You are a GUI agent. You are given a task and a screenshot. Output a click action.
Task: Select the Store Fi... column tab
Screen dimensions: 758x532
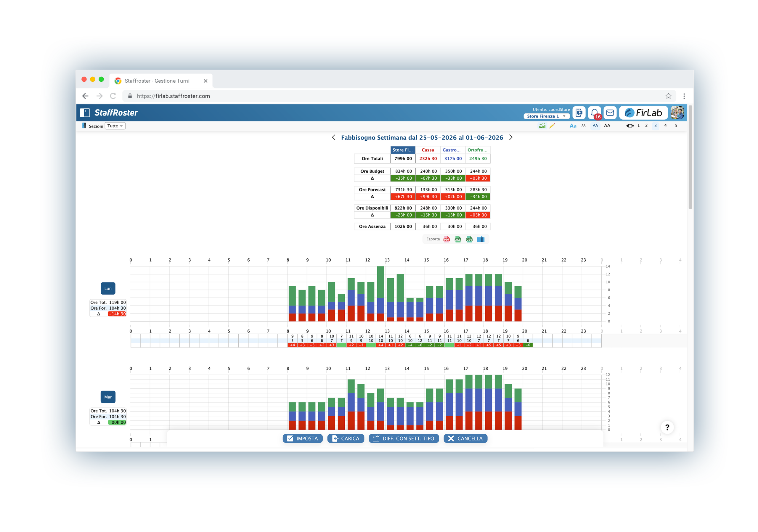403,150
